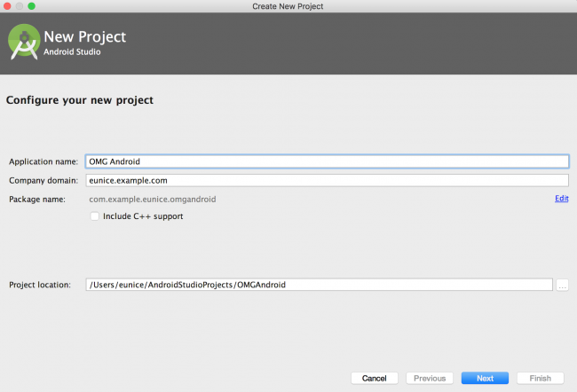Click the Android Studio logo icon
This screenshot has height=392, width=577.
pos(24,42)
